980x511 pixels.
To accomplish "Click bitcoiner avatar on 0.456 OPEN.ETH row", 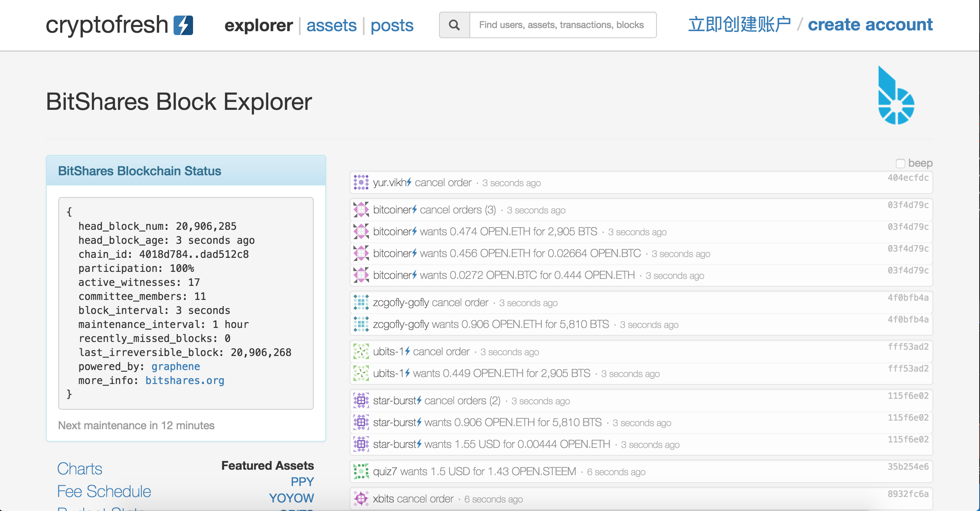I will coord(361,253).
